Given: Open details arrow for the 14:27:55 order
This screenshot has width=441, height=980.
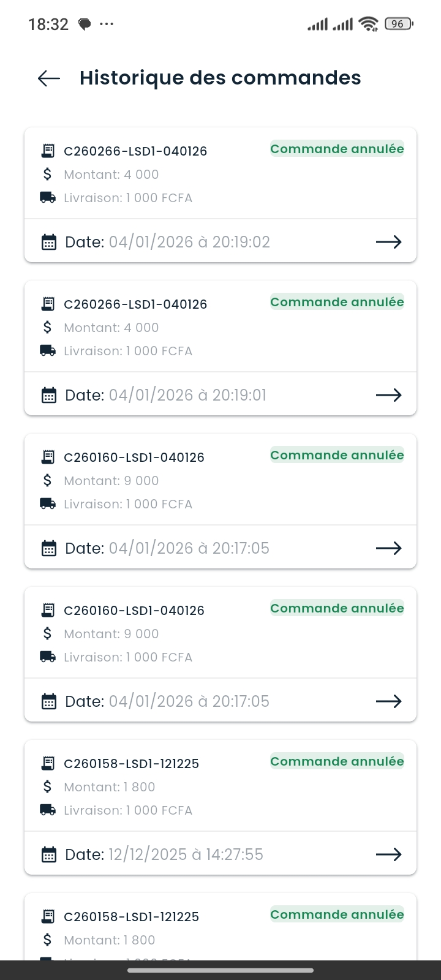Looking at the screenshot, I should [x=388, y=854].
